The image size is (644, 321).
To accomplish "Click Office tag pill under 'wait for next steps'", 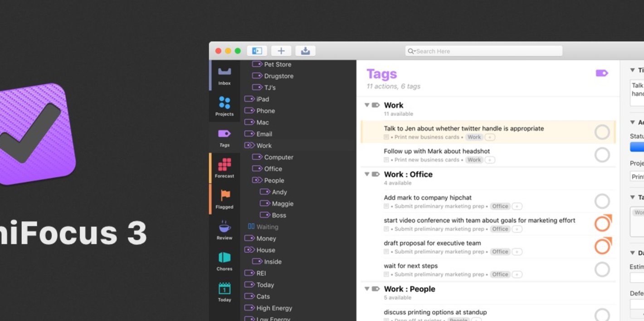I will click(500, 274).
